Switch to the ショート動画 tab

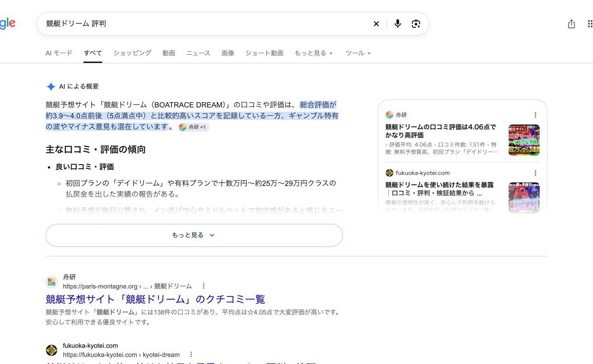click(265, 53)
